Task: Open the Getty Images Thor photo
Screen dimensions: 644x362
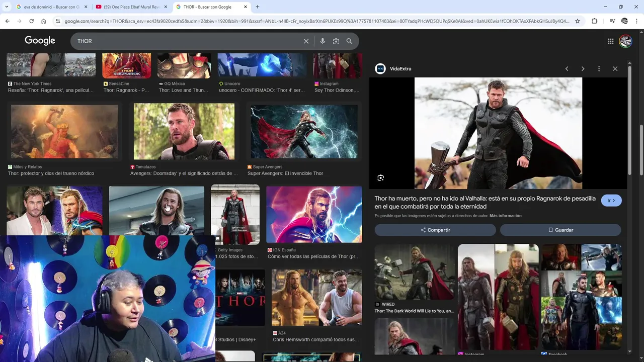Action: coord(235,215)
